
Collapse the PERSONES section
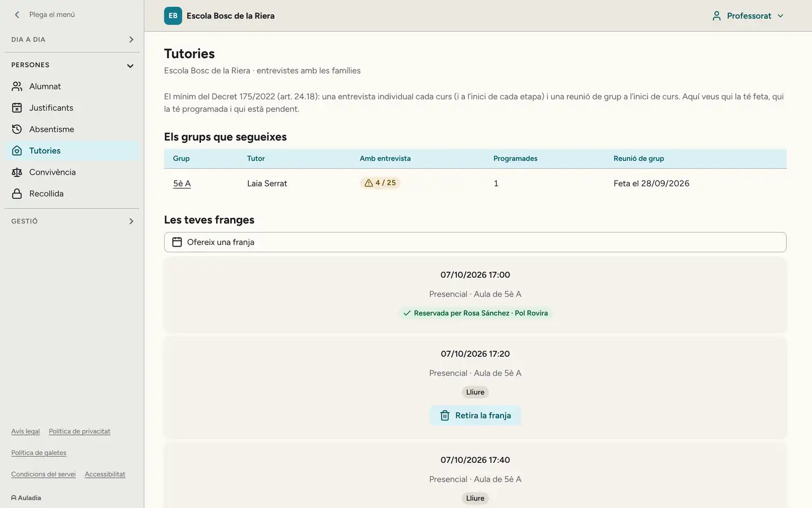[72, 65]
